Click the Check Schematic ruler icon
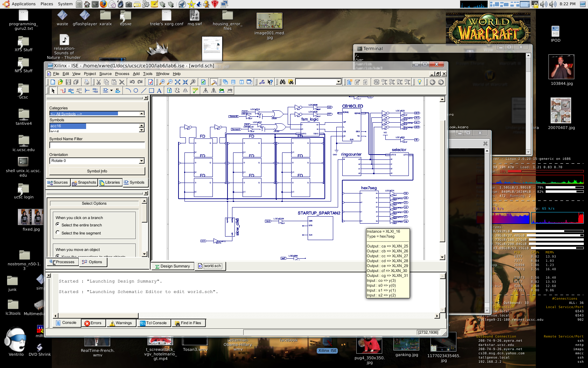Screen dimensions: 588x368 point(195,90)
